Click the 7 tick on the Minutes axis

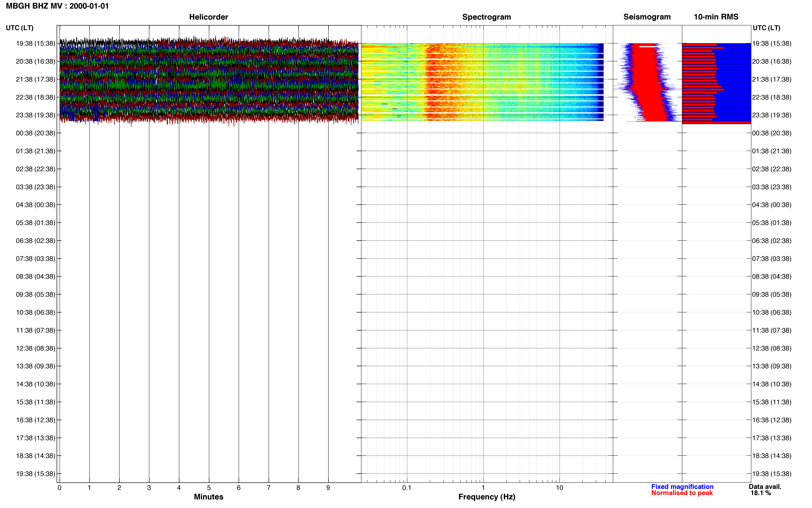click(269, 488)
